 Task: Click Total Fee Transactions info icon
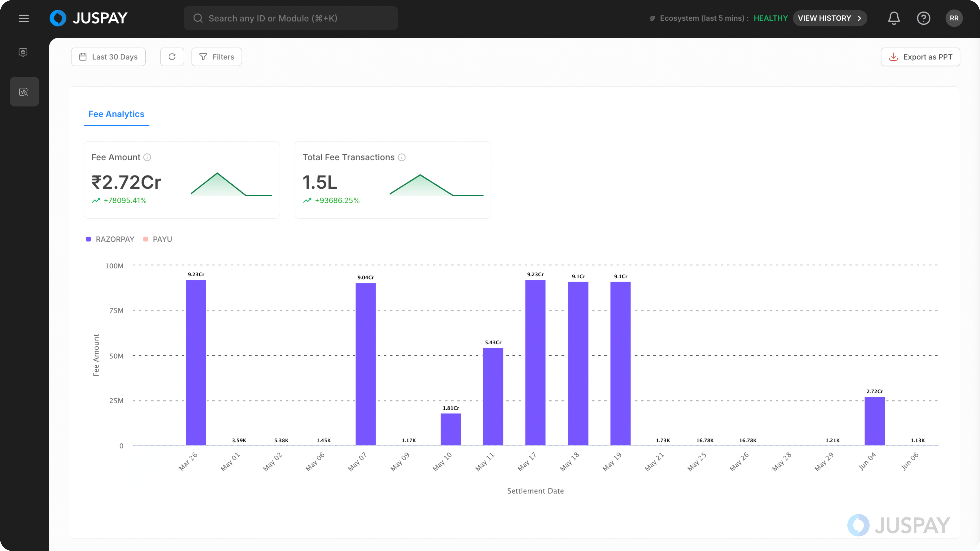402,157
